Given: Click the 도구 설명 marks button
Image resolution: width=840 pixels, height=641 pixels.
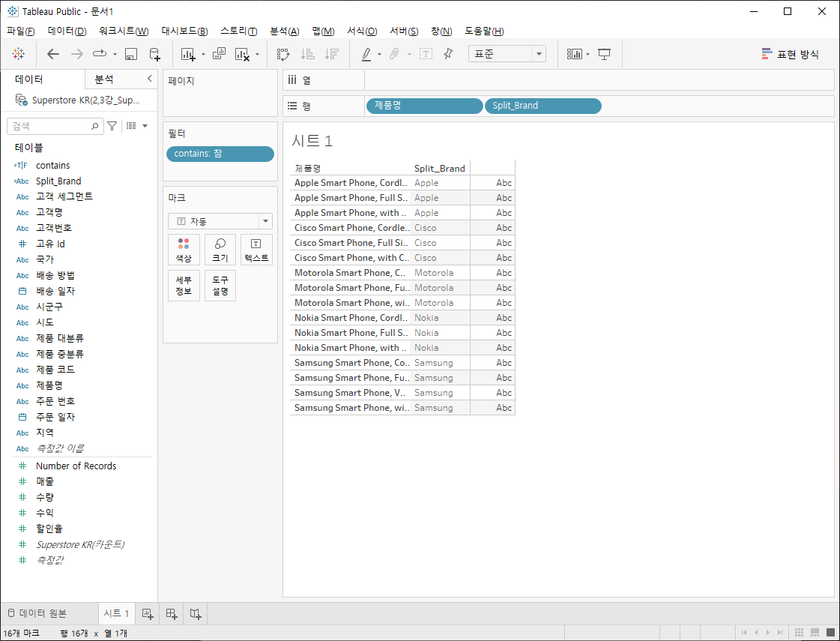Looking at the screenshot, I should tap(220, 286).
